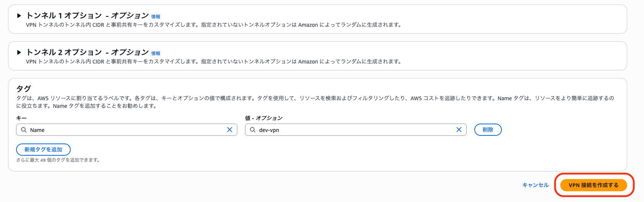Open 情報 link beside トンネル 2 オプション

coord(156,54)
